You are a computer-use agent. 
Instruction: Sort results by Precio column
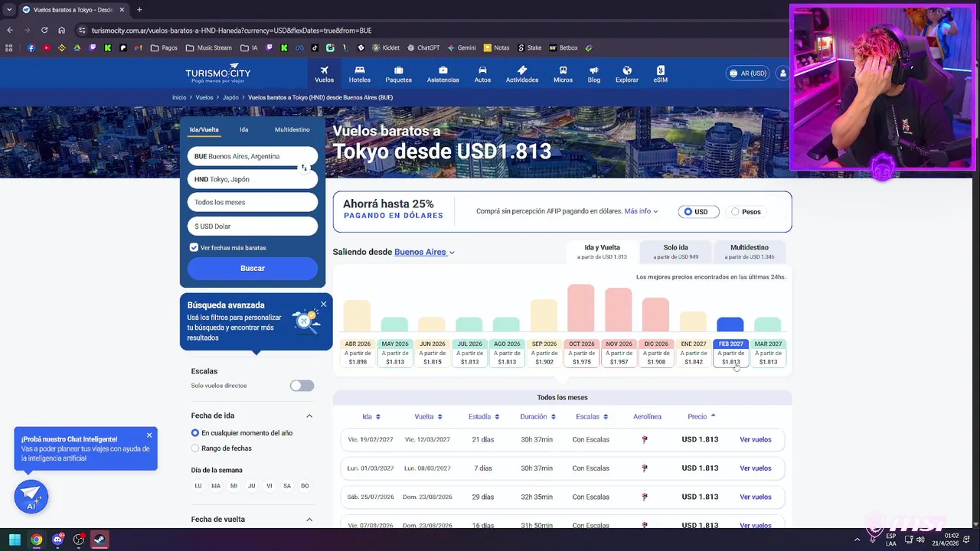(x=701, y=416)
